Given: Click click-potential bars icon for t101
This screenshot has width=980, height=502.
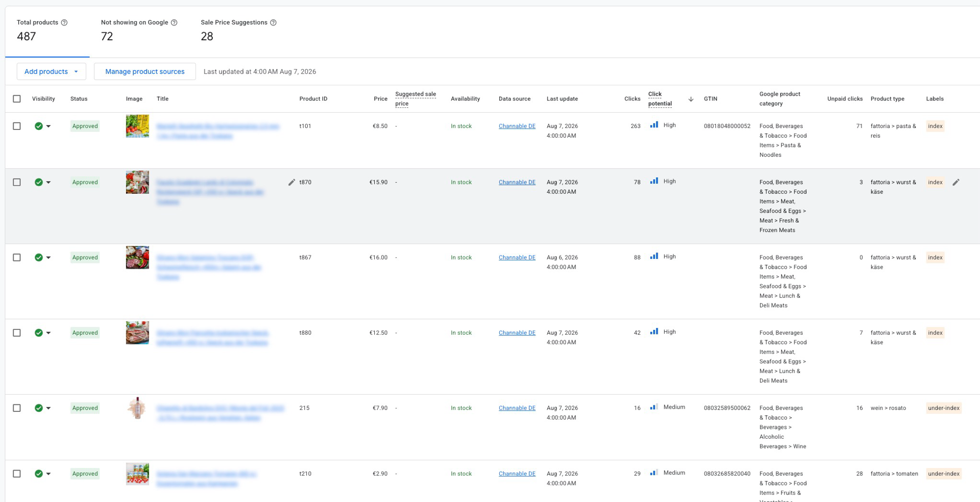Looking at the screenshot, I should (654, 125).
